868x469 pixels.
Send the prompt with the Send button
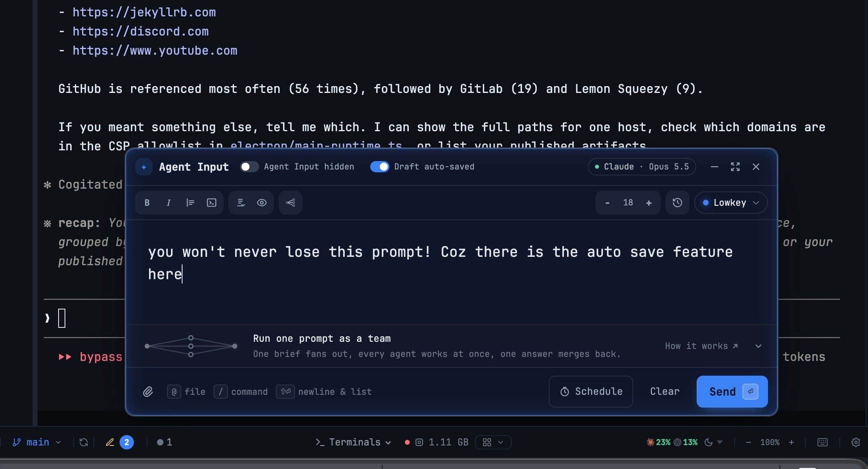click(x=732, y=392)
